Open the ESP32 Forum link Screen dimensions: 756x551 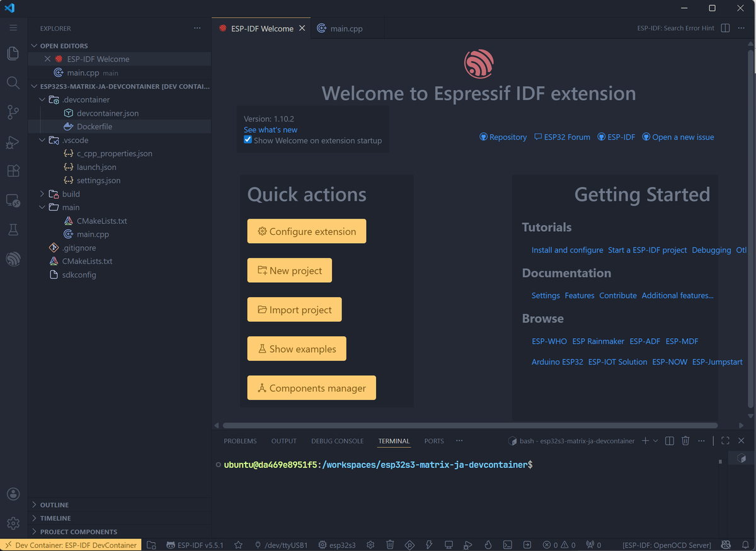(561, 137)
